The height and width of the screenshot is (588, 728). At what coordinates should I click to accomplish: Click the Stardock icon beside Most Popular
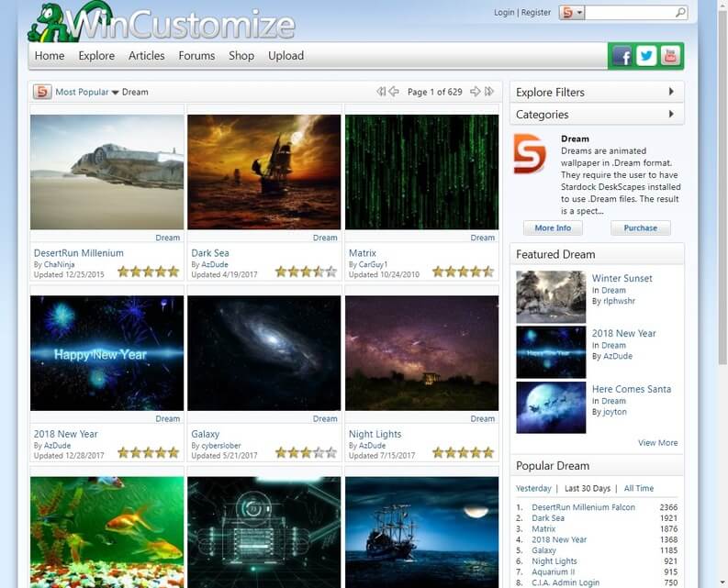tap(42, 92)
